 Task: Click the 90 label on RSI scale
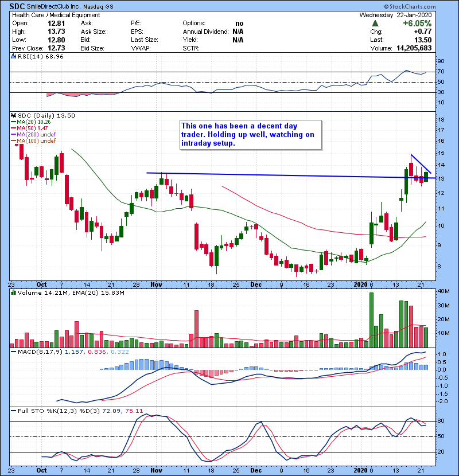click(x=441, y=61)
